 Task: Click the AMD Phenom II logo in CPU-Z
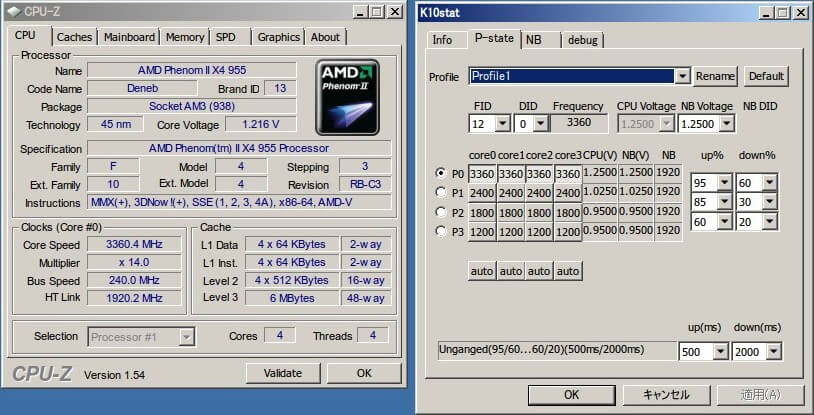[x=347, y=97]
